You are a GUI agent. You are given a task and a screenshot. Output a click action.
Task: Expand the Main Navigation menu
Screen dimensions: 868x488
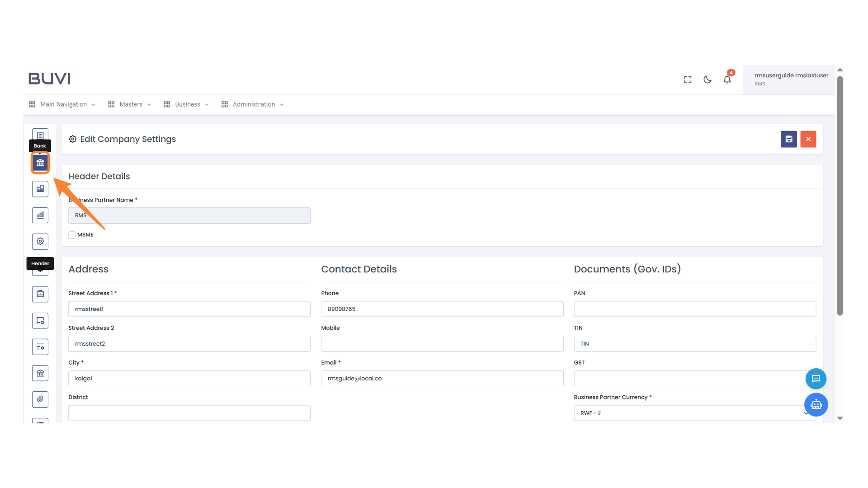[x=62, y=104]
